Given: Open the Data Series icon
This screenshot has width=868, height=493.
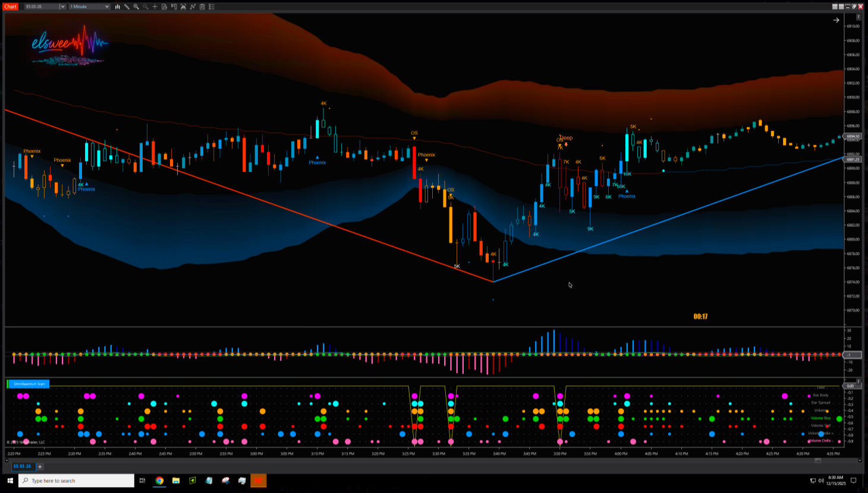Looking at the screenshot, I should click(x=165, y=7).
